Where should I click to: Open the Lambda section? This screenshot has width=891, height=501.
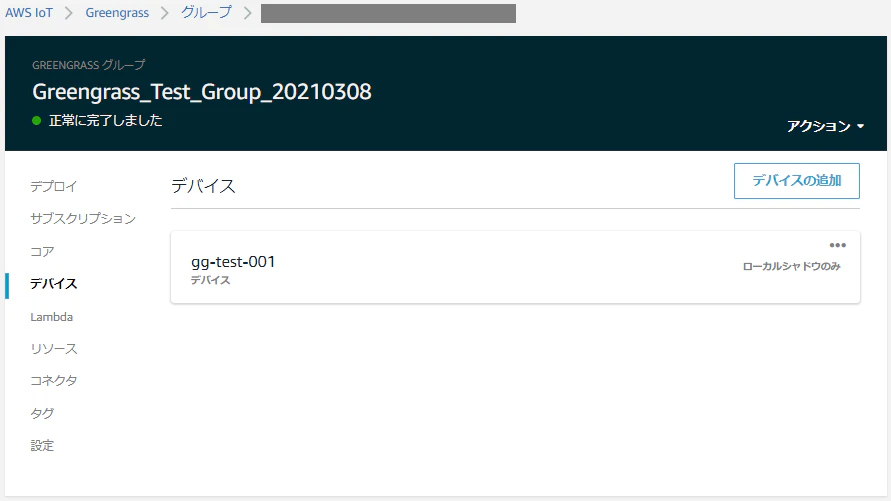(52, 317)
